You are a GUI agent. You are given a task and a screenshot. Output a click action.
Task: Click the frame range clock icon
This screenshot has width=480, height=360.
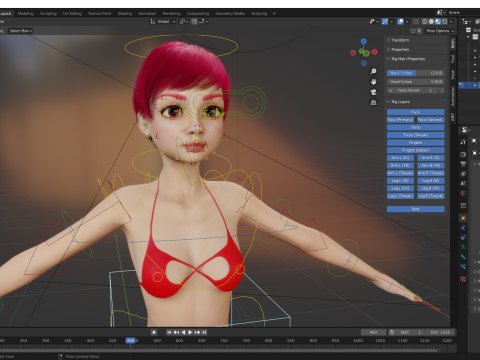click(392, 332)
